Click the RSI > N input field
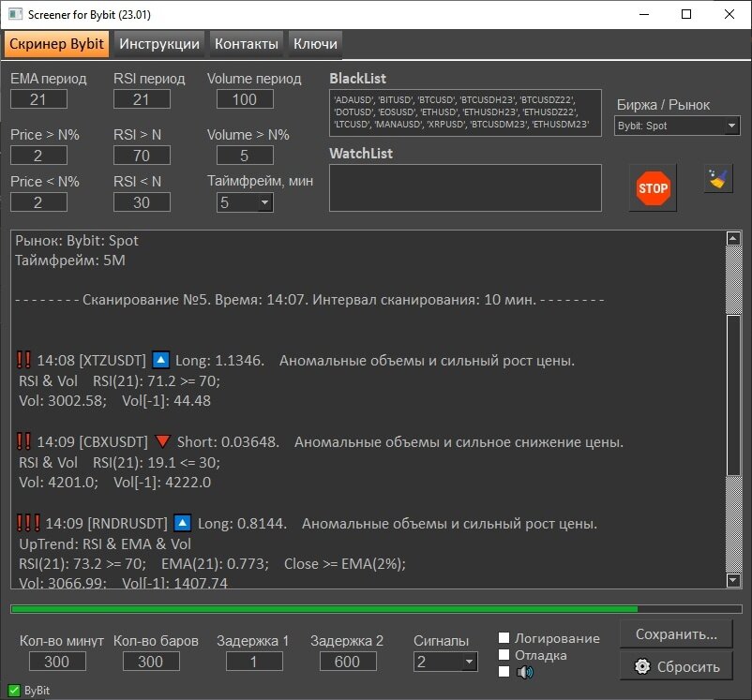The image size is (752, 700). pos(142,156)
